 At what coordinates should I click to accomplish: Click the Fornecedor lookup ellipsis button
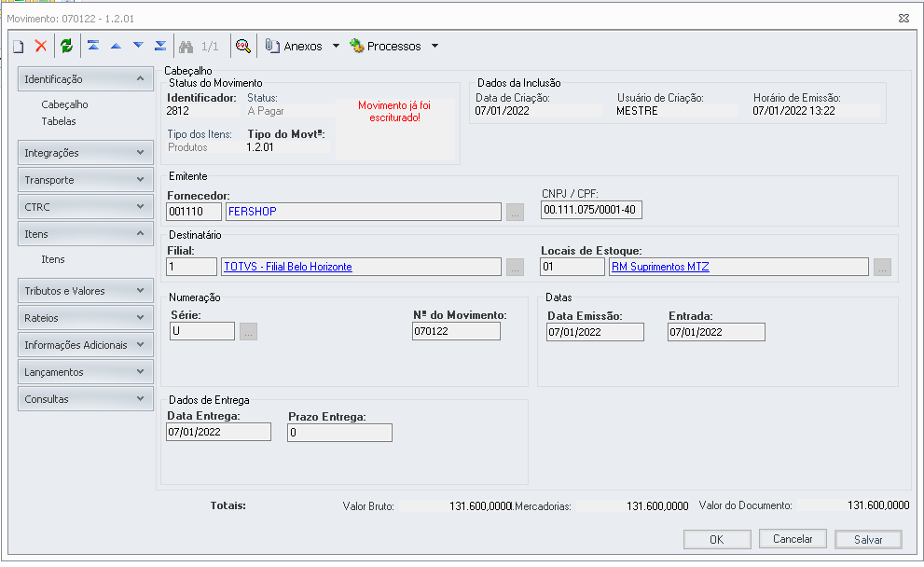click(x=515, y=213)
